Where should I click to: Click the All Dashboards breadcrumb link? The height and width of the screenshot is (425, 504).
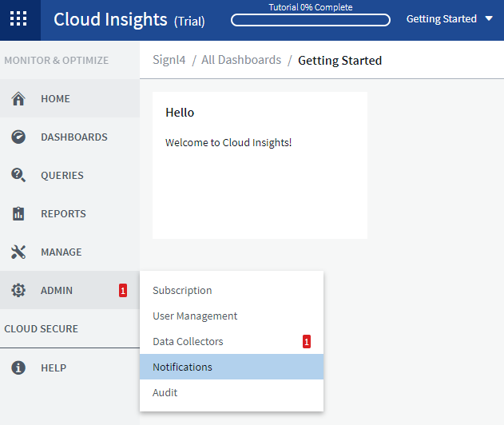coord(241,60)
